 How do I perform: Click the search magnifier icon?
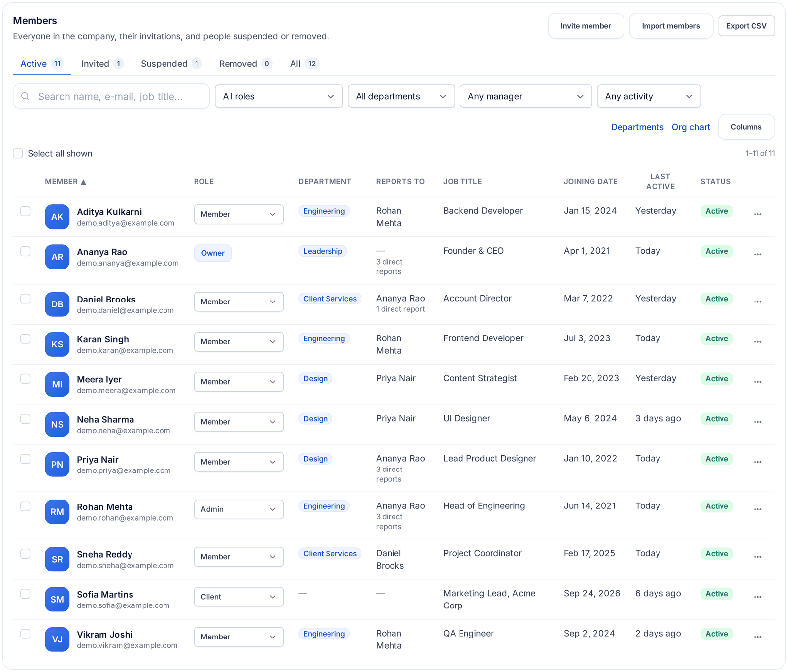25,96
